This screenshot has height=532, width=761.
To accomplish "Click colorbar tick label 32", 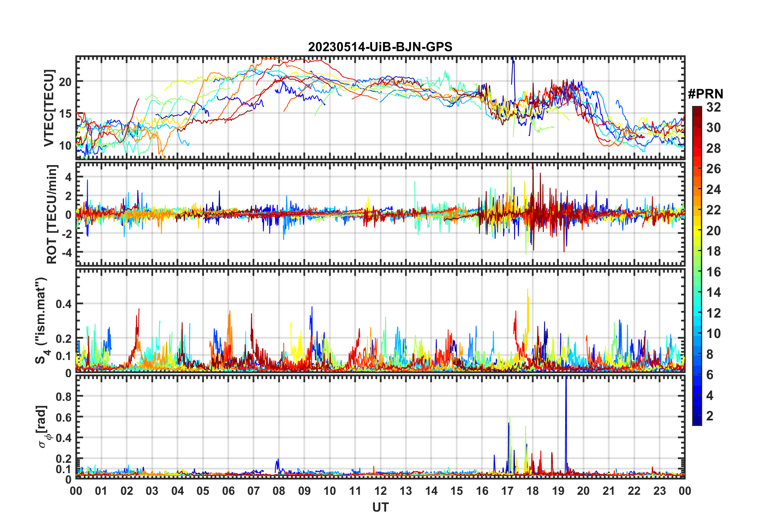I will 713,107.
